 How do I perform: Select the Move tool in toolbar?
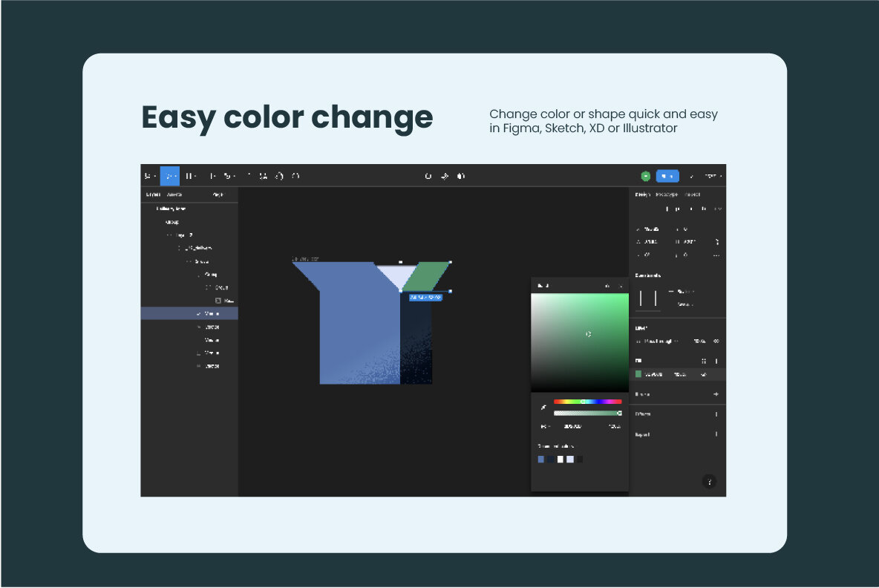170,176
